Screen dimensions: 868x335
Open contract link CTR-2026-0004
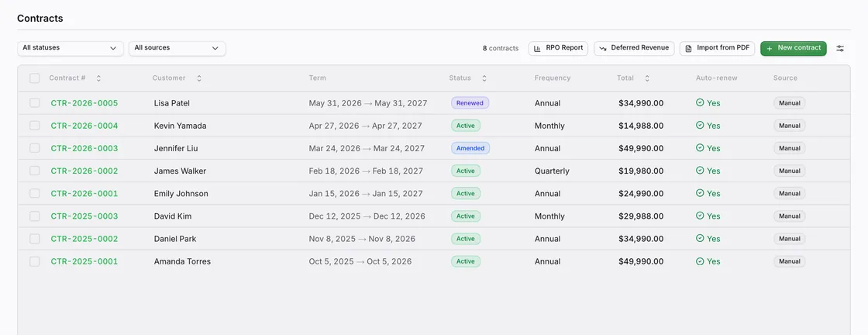pyautogui.click(x=84, y=126)
